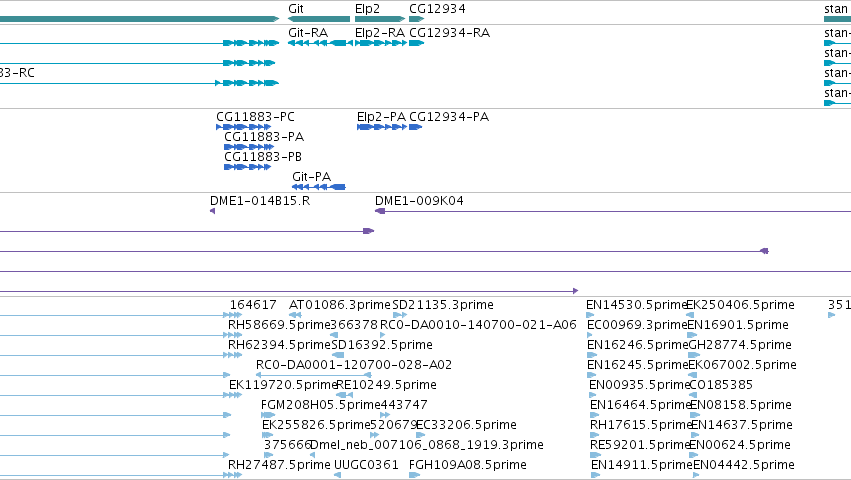851x480 pixels.
Task: Select the RE59201.5prime EST label
Action: 640,446
